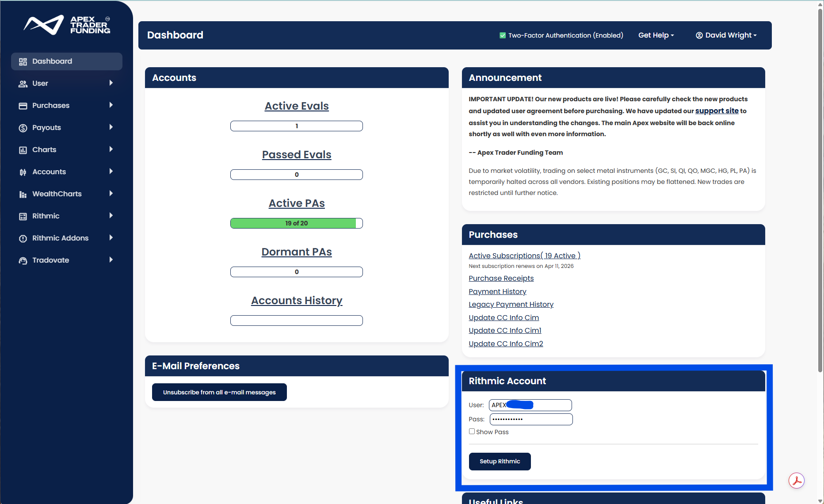
Task: Open the David Wright account dropdown
Action: pyautogui.click(x=725, y=35)
